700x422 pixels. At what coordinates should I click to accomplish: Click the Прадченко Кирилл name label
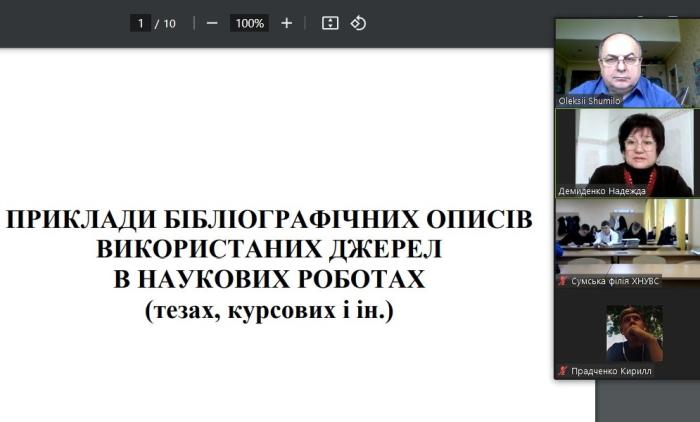tap(611, 371)
